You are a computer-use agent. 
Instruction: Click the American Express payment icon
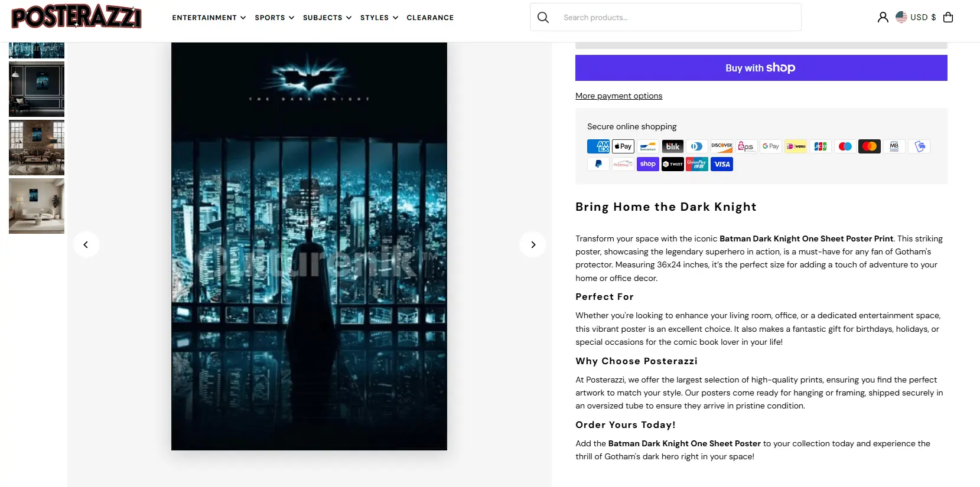pyautogui.click(x=598, y=146)
